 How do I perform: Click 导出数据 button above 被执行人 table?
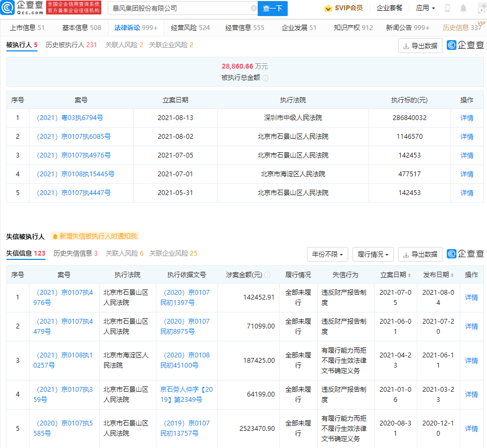(x=420, y=46)
